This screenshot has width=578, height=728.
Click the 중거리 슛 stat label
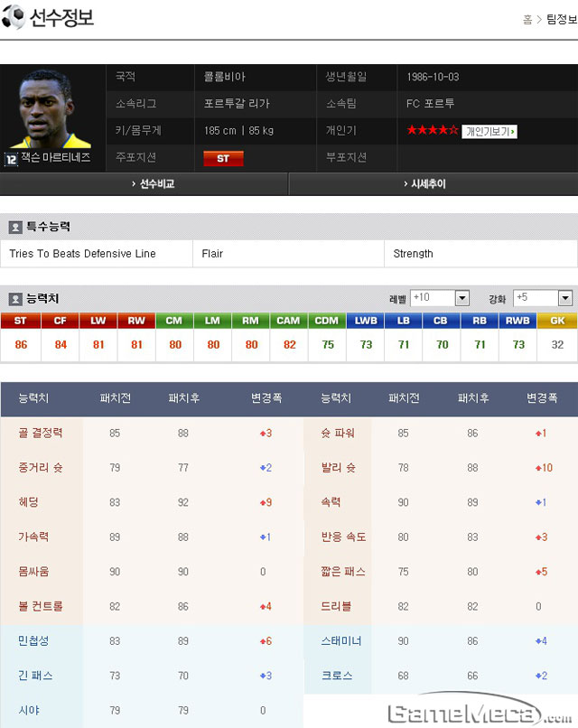tap(41, 468)
